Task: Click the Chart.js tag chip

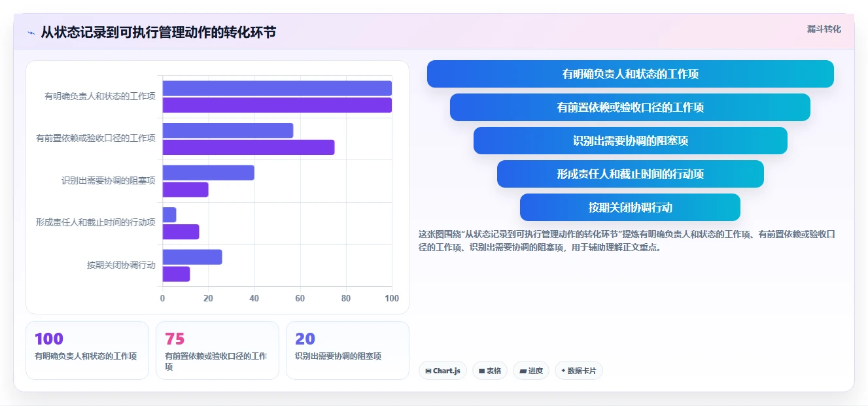Action: tap(443, 371)
